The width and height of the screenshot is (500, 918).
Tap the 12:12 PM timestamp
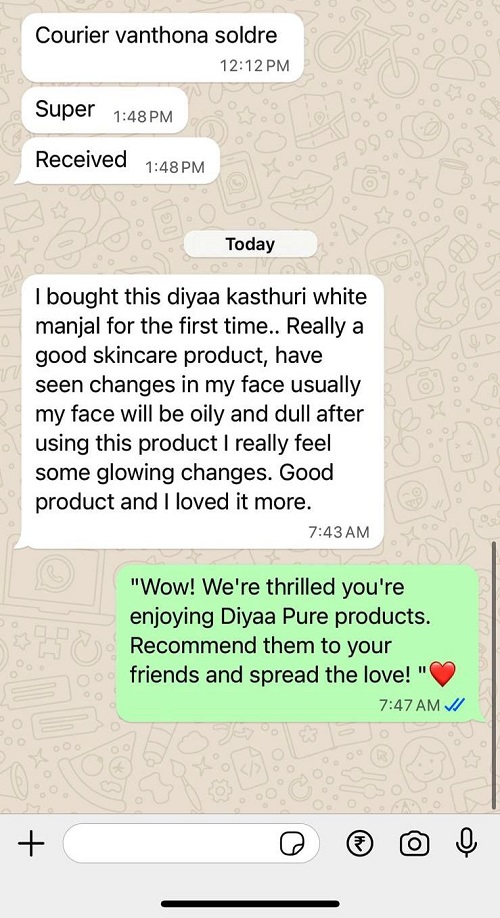coord(254,66)
